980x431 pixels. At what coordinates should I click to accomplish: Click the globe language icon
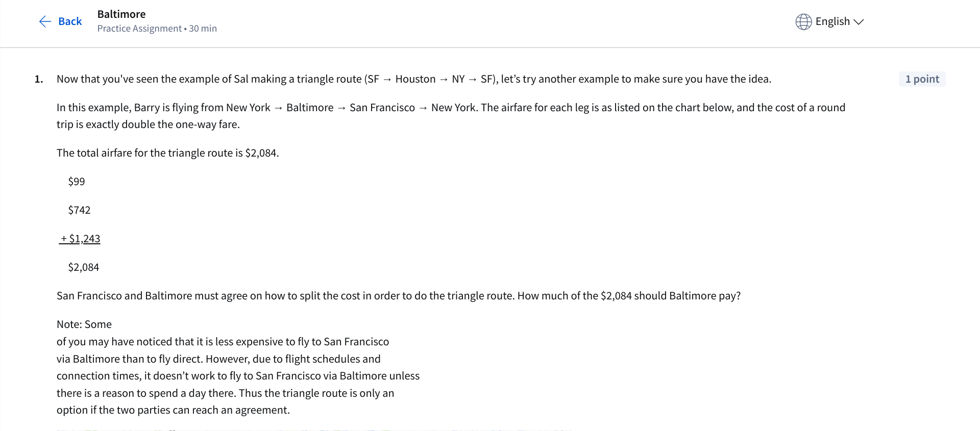tap(803, 21)
